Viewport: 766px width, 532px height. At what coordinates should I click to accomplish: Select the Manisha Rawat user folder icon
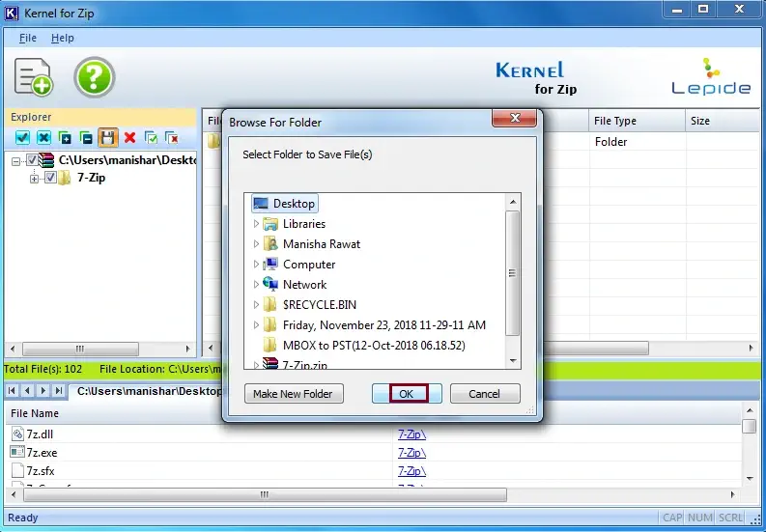tap(270, 243)
